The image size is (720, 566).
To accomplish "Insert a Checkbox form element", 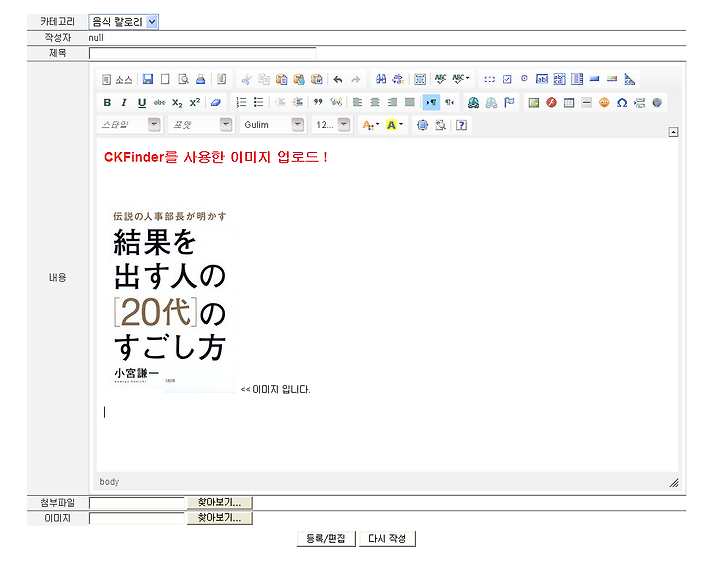I will point(507,79).
